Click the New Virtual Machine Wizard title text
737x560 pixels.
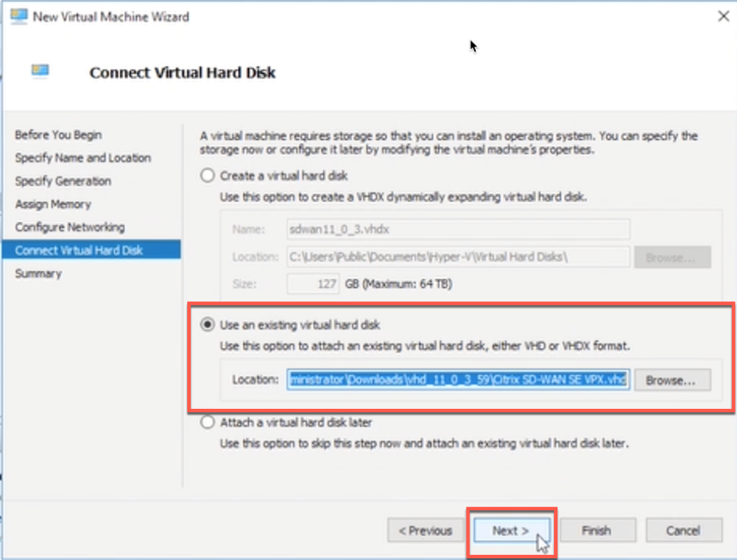(111, 16)
